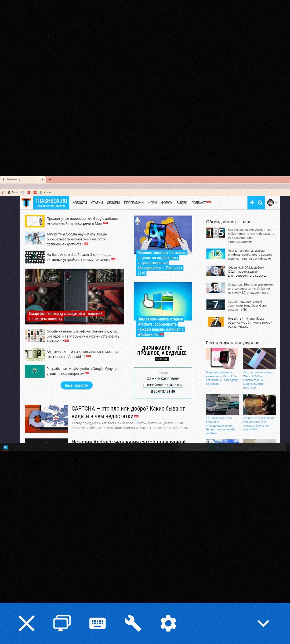Open the ОБЗОРЫ menu item
The height and width of the screenshot is (644, 290).
coord(113,203)
